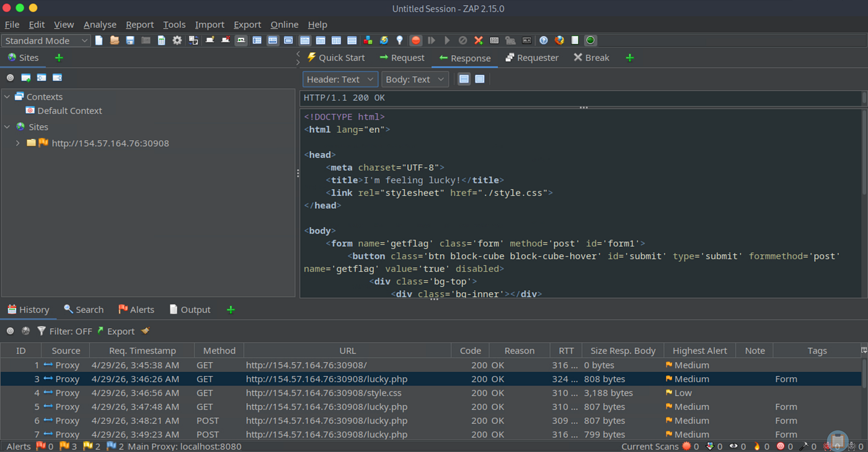Click the Export button in History panel
Viewport: 868px width, 452px height.
(x=115, y=331)
